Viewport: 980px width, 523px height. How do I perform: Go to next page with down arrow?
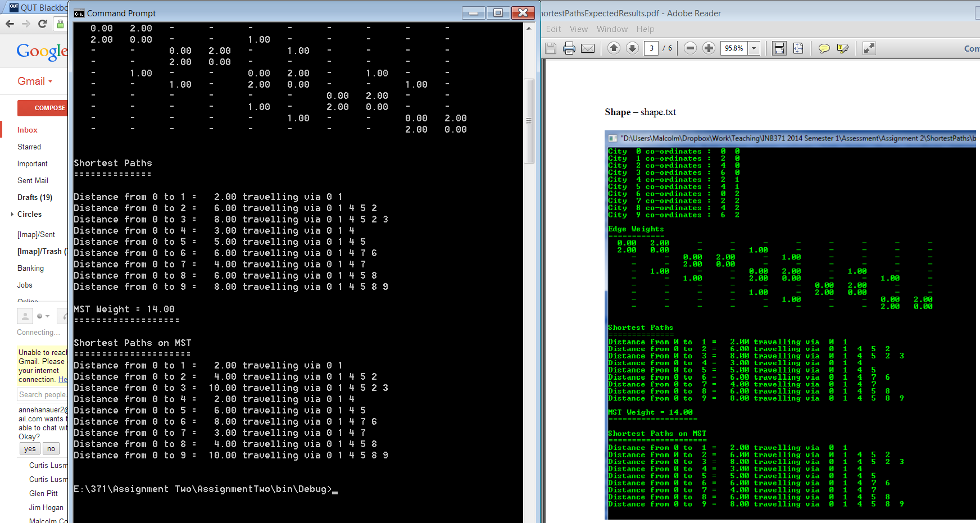click(633, 48)
